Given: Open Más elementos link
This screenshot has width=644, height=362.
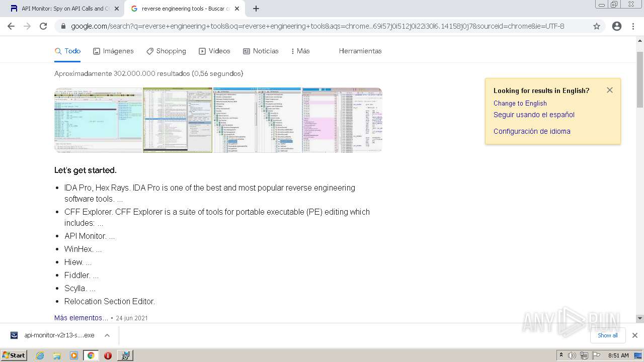Looking at the screenshot, I should tap(81, 318).
